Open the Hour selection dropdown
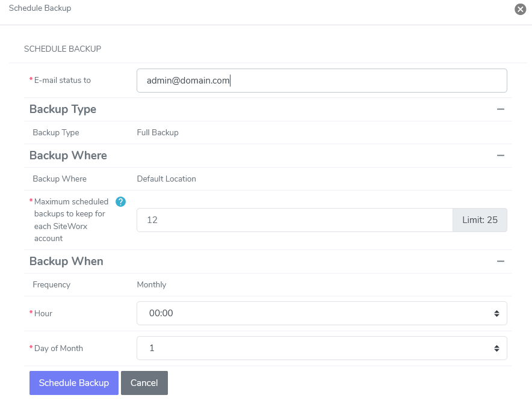 click(322, 313)
